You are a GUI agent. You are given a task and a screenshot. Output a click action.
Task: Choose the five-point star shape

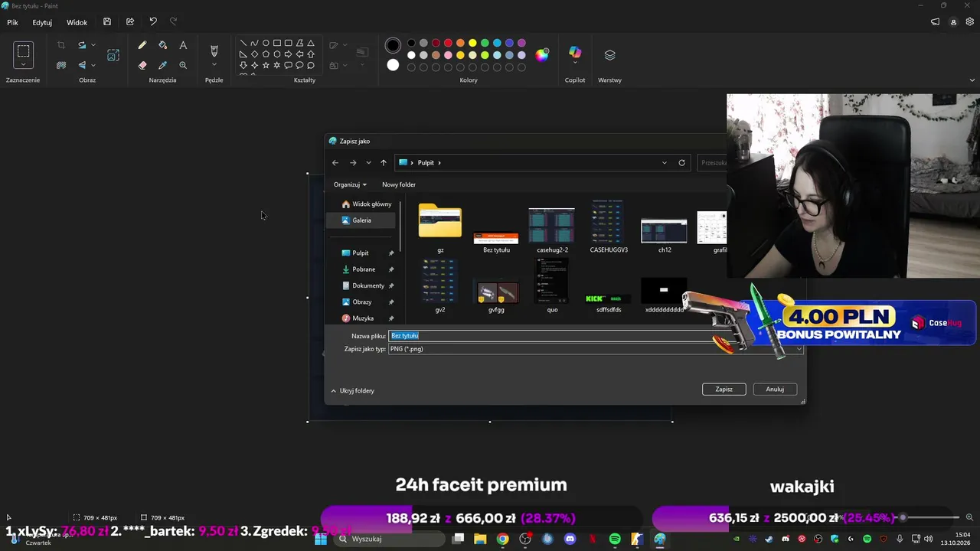tap(266, 65)
